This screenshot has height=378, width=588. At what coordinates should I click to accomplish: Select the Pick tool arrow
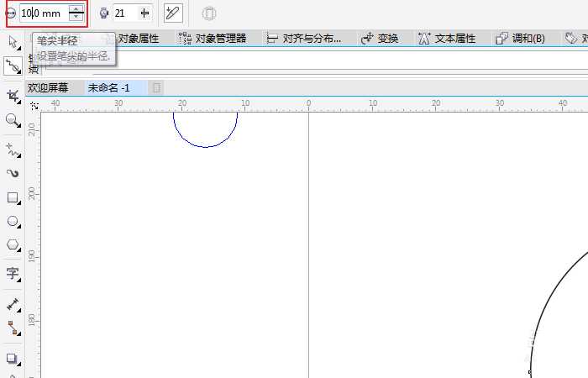click(x=13, y=41)
